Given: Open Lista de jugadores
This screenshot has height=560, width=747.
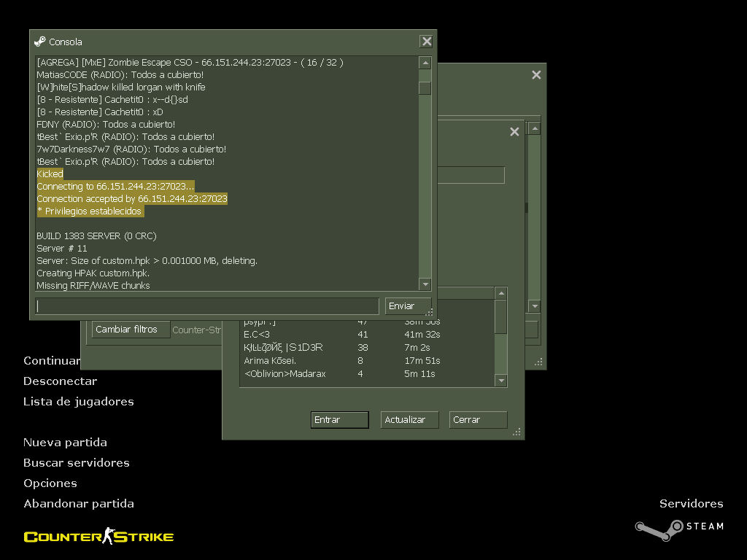Looking at the screenshot, I should (x=79, y=402).
